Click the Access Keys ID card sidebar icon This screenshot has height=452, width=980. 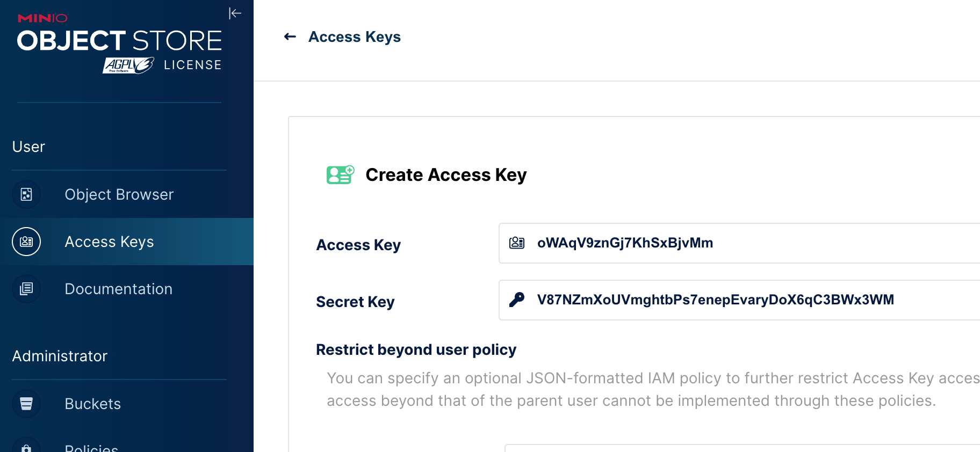click(26, 242)
